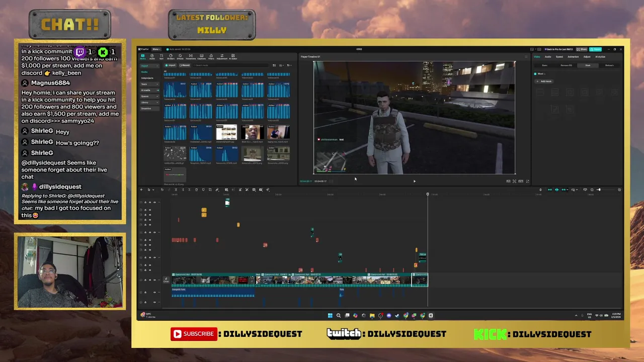Click the grid view icon in media panel
This screenshot has height=362, width=644.
(x=274, y=65)
